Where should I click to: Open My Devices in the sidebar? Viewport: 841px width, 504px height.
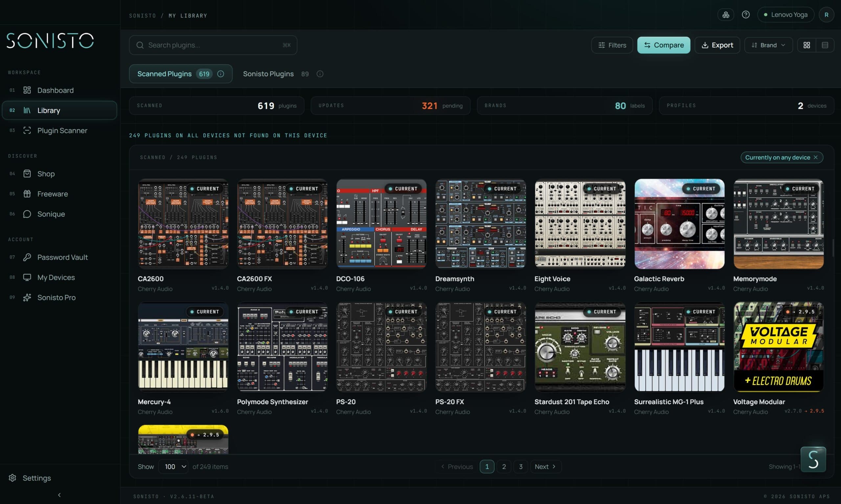59,277
